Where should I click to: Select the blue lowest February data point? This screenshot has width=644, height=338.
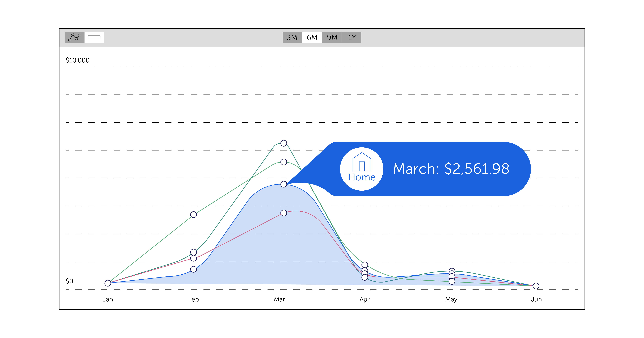[193, 269]
